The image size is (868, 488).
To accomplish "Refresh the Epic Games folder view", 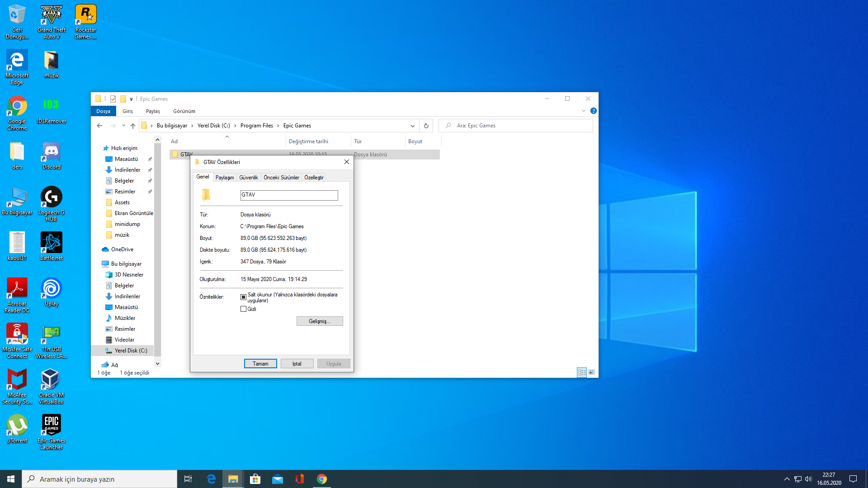I will [x=426, y=126].
